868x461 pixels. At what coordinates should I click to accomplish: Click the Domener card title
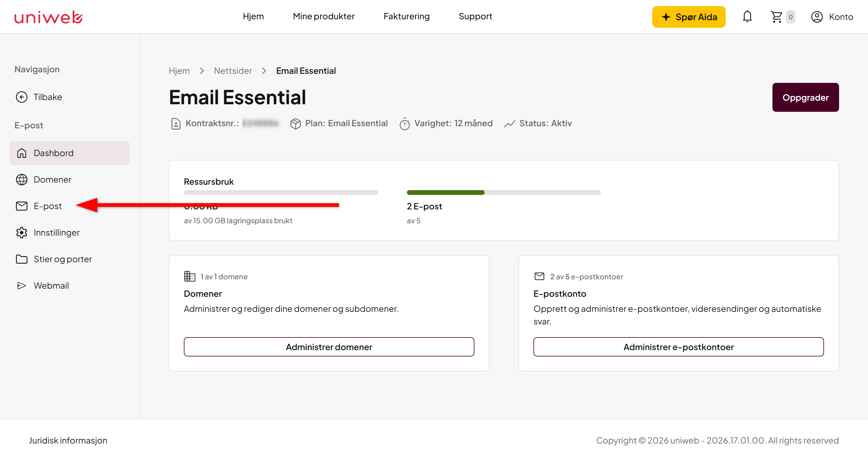pos(203,294)
